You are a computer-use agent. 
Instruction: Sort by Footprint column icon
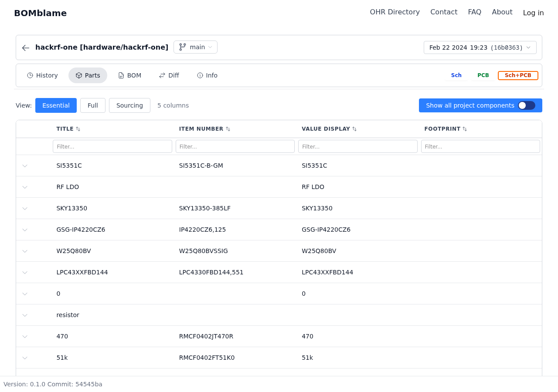tap(465, 129)
